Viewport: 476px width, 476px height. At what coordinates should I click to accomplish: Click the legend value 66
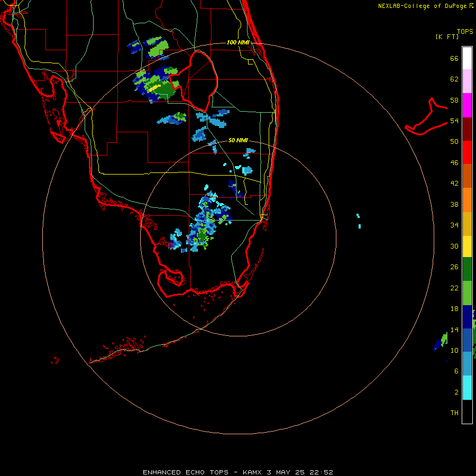tap(454, 58)
